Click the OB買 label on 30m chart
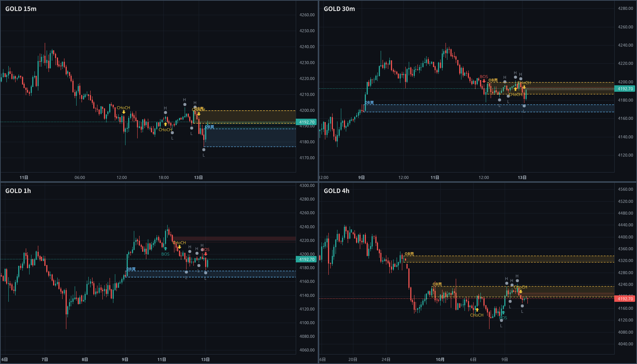The width and height of the screenshot is (637, 364). coord(369,103)
